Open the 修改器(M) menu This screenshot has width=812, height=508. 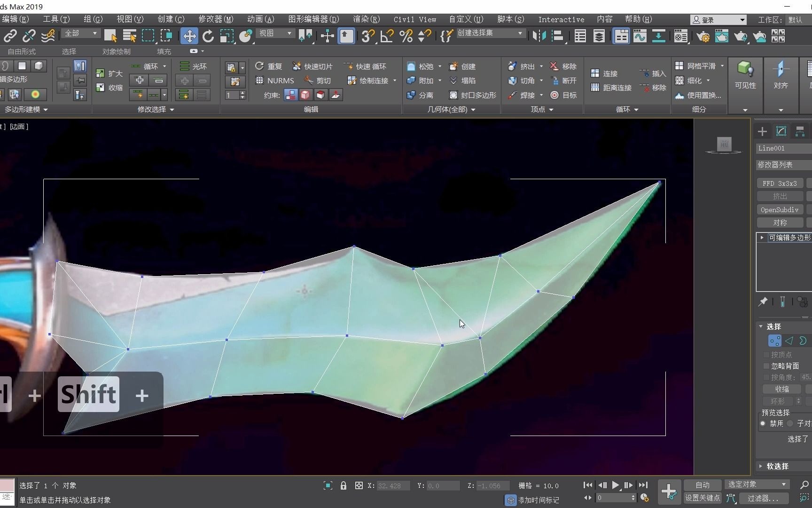tap(216, 19)
